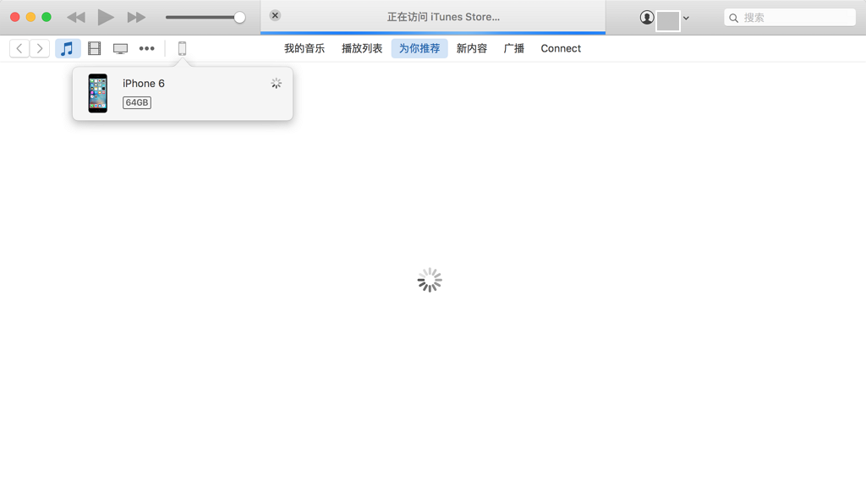
Task: Start playback with the play button
Action: tap(106, 17)
